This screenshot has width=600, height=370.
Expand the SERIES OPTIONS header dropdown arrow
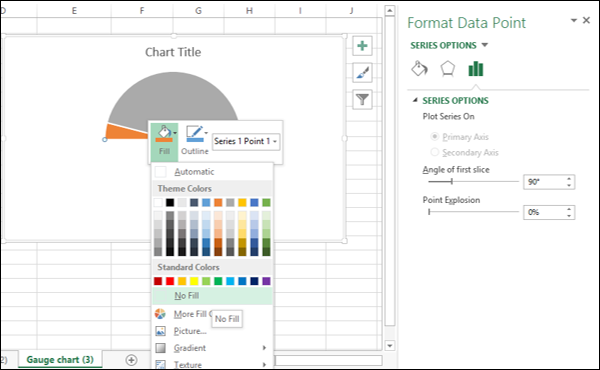tap(485, 45)
